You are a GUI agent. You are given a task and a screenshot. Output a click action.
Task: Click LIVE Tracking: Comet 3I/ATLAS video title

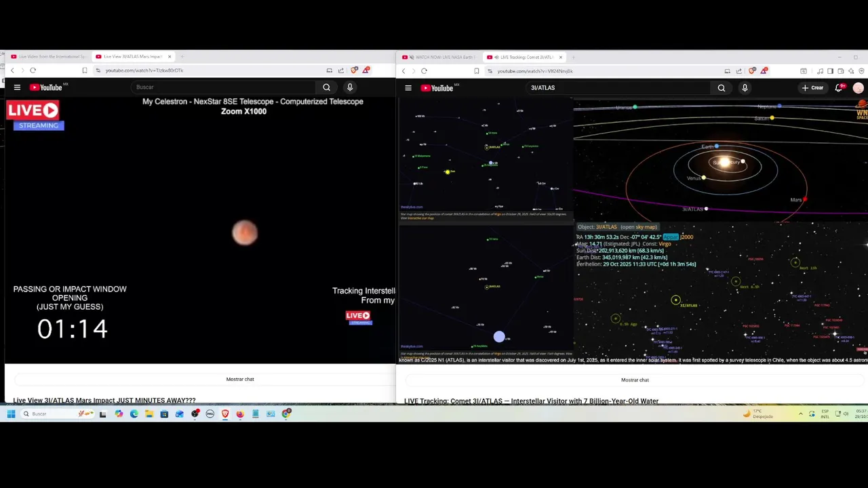click(x=531, y=401)
